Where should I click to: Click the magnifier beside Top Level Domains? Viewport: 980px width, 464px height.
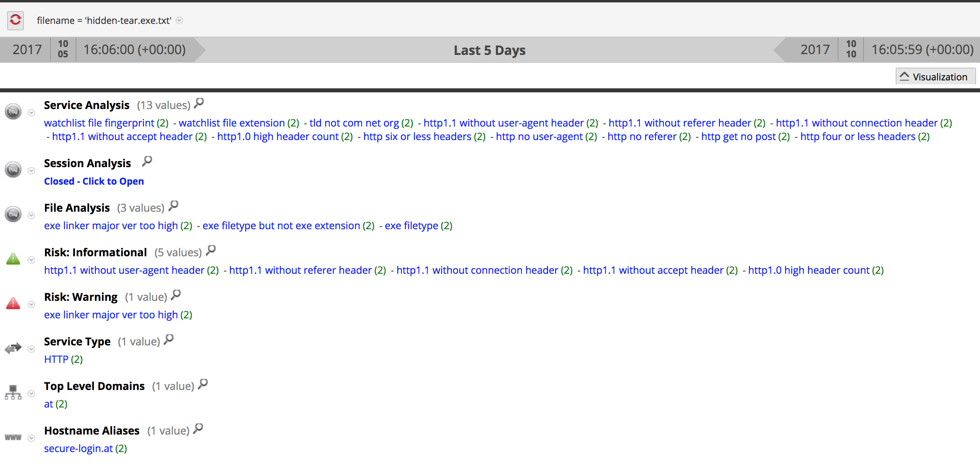203,384
